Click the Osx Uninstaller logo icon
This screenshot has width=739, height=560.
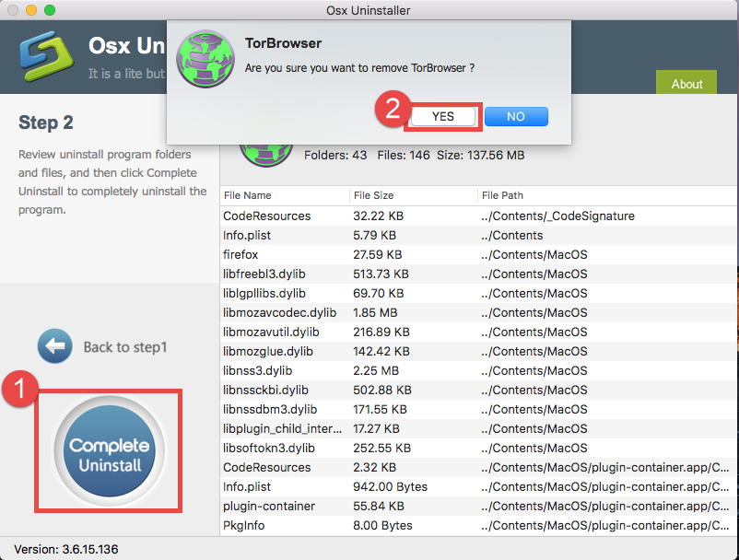(47, 56)
